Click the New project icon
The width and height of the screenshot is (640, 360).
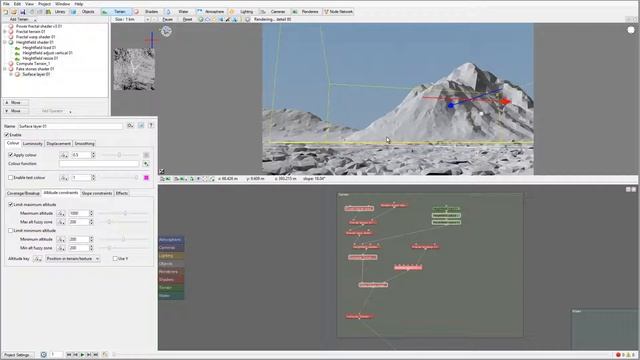[x=6, y=12]
